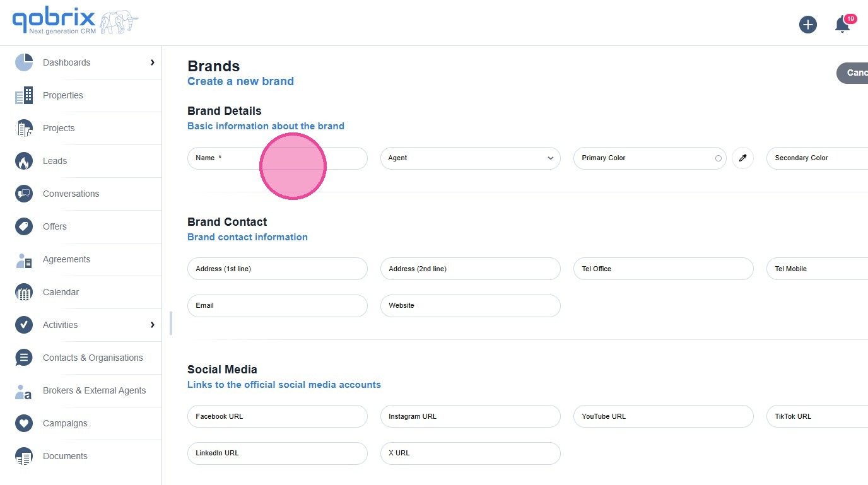Click the 'Create a new brand' subtitle
Screen dimensions: 868x485
pyautogui.click(x=240, y=81)
